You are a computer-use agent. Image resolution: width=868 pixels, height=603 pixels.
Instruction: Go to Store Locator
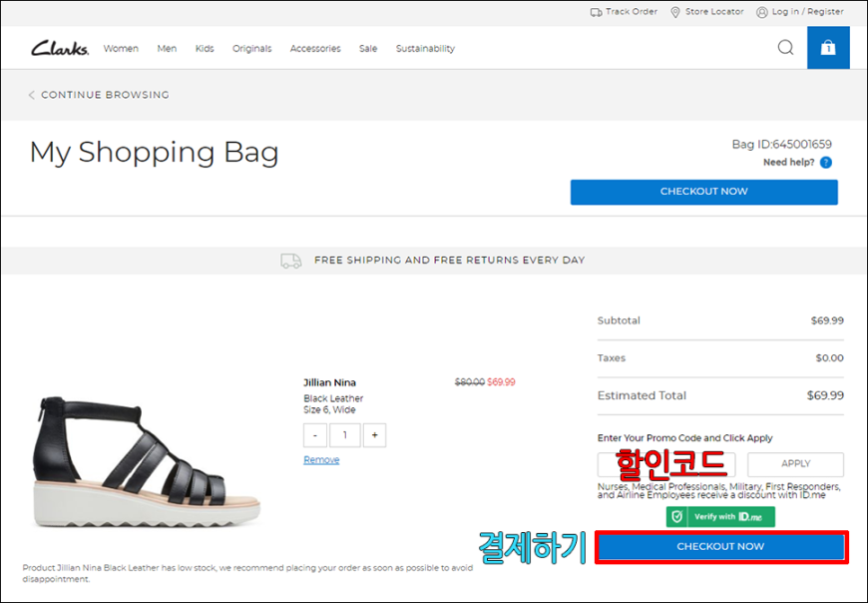pyautogui.click(x=714, y=12)
